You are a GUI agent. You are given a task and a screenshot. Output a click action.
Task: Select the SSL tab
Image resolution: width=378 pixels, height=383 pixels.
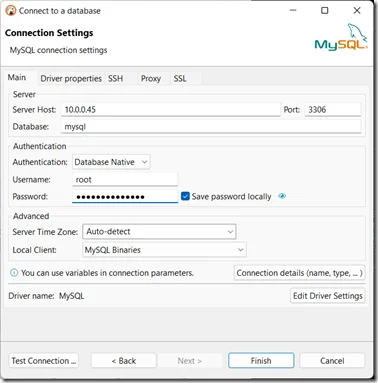coord(180,79)
